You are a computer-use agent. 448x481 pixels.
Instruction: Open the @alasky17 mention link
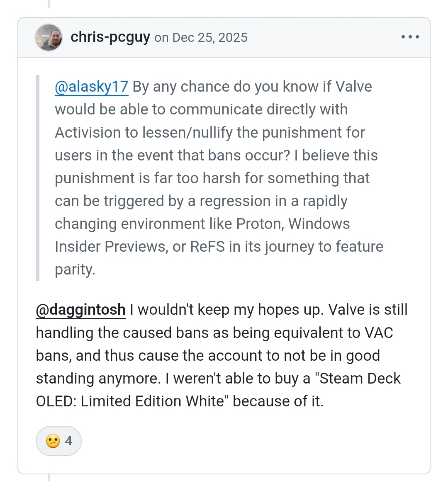pos(91,87)
